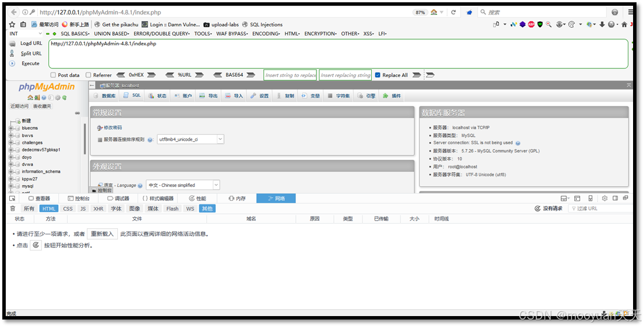Expand the information_schema database node
The image size is (644, 327).
(11, 171)
